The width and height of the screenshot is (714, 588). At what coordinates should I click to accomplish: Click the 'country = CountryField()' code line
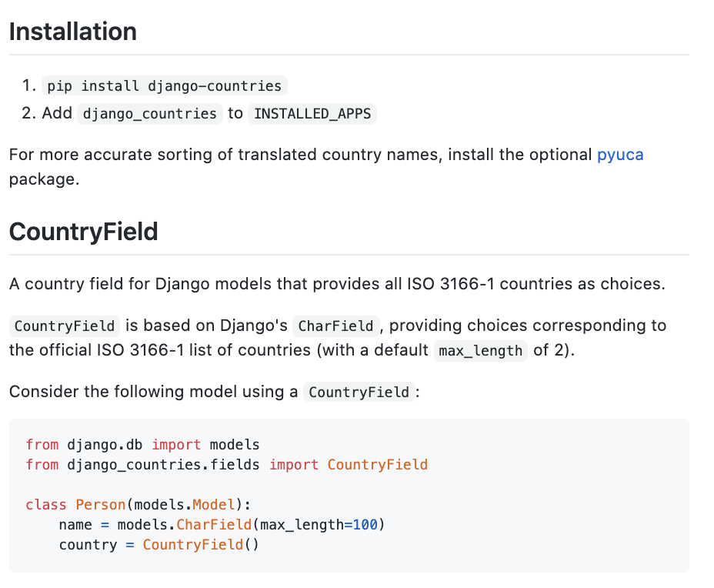pos(159,545)
